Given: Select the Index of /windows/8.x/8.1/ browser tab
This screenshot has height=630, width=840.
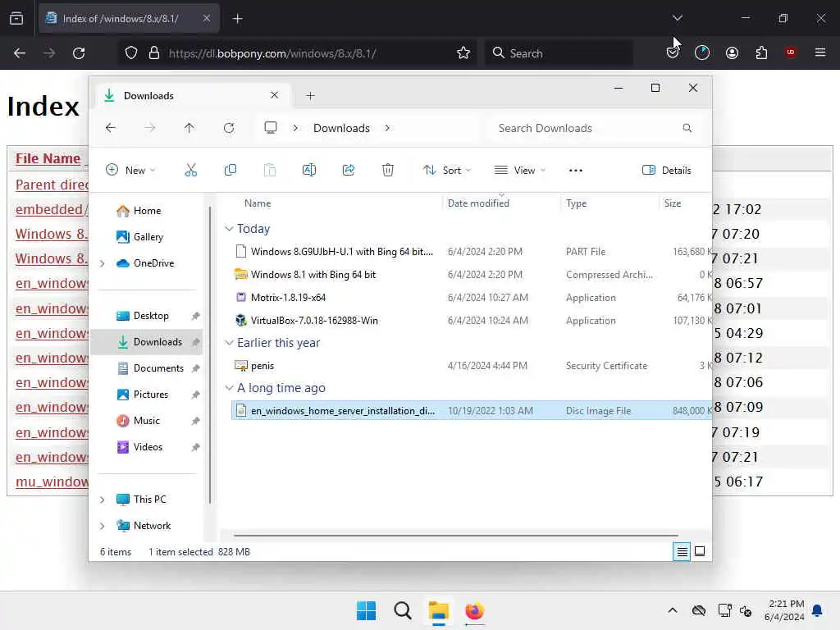Looking at the screenshot, I should pyautogui.click(x=129, y=19).
